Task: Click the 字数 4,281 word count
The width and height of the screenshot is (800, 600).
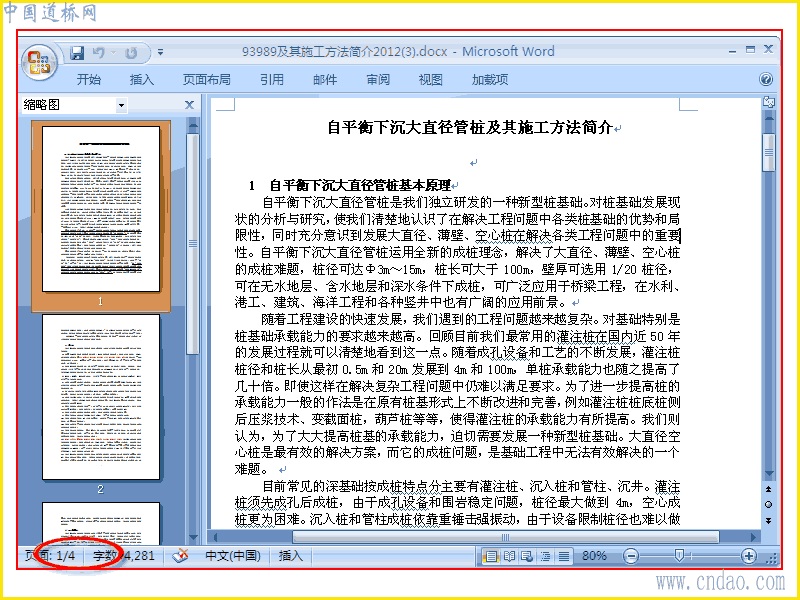Action: 123,556
